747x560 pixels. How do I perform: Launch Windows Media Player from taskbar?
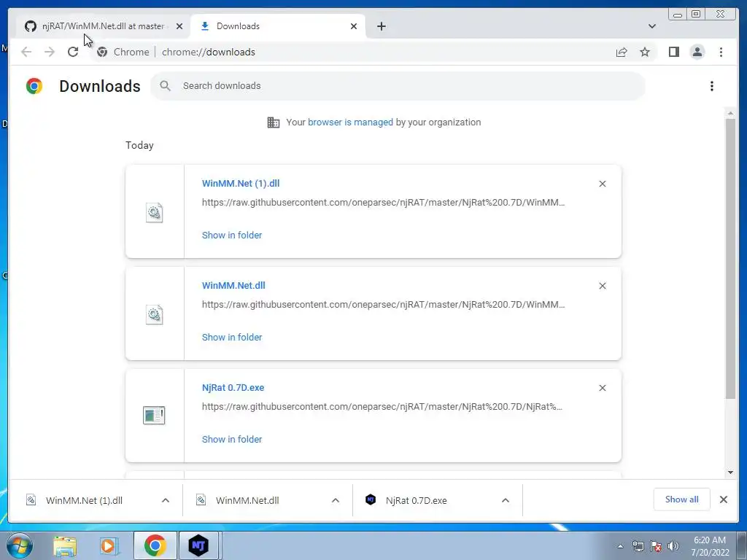(x=109, y=545)
